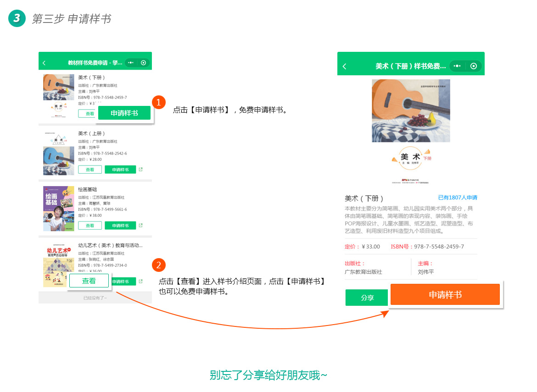Click title 幼儿艺术（美术）教育与活动...
537x392 pixels.
coord(110,245)
